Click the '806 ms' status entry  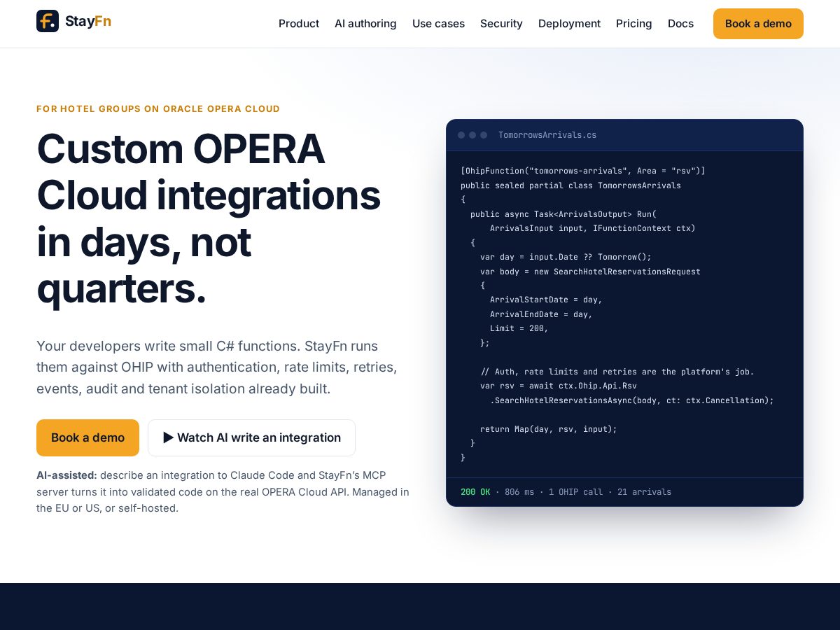pyautogui.click(x=519, y=492)
